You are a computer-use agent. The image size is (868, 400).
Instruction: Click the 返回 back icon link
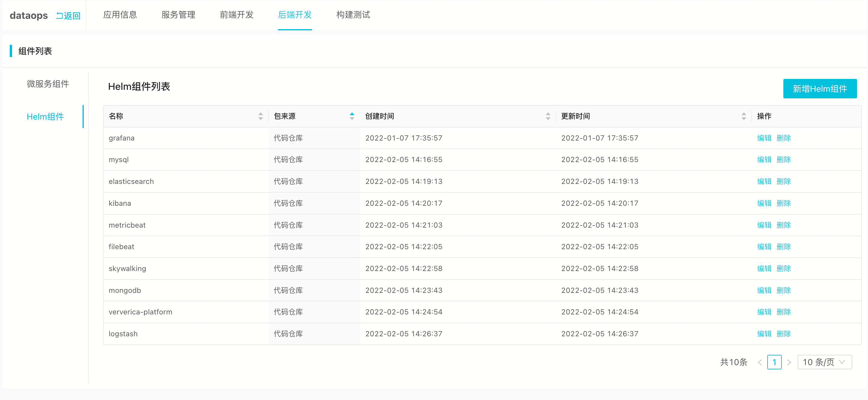pos(68,16)
